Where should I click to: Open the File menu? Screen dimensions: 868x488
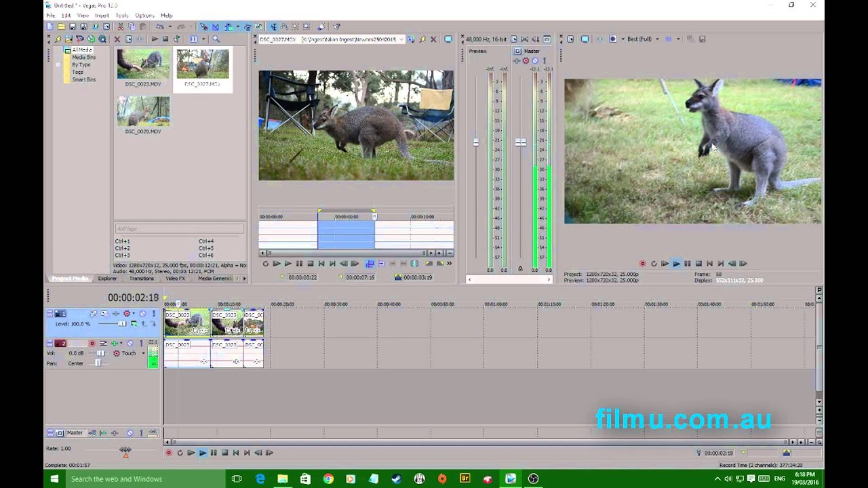(50, 15)
